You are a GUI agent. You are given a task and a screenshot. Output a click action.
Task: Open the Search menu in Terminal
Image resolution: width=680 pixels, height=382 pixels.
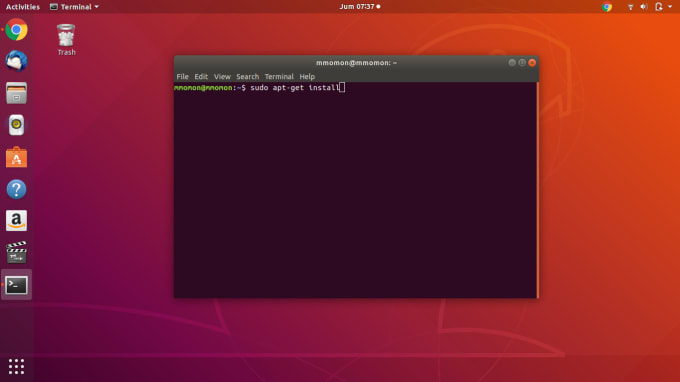coord(247,76)
